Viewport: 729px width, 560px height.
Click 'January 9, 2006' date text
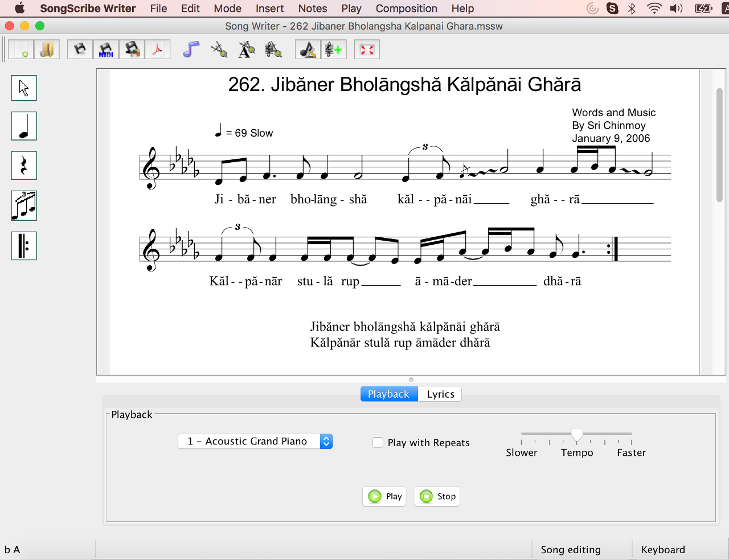(611, 138)
